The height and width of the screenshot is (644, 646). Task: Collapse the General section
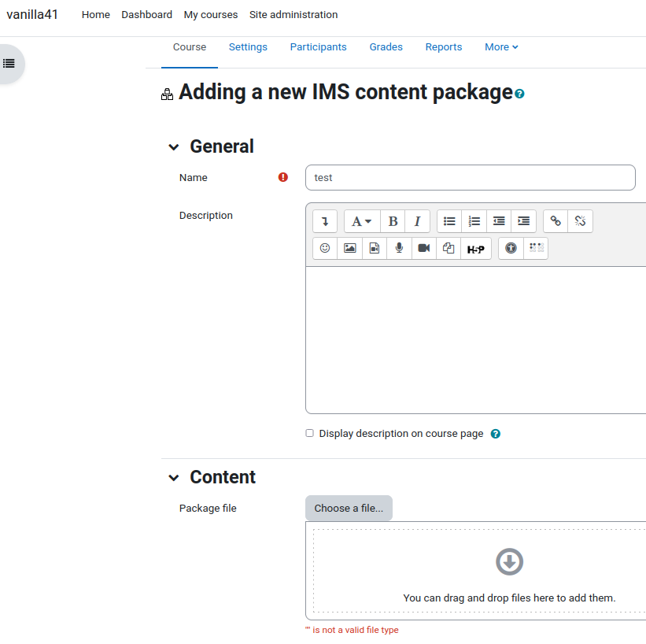pos(174,147)
